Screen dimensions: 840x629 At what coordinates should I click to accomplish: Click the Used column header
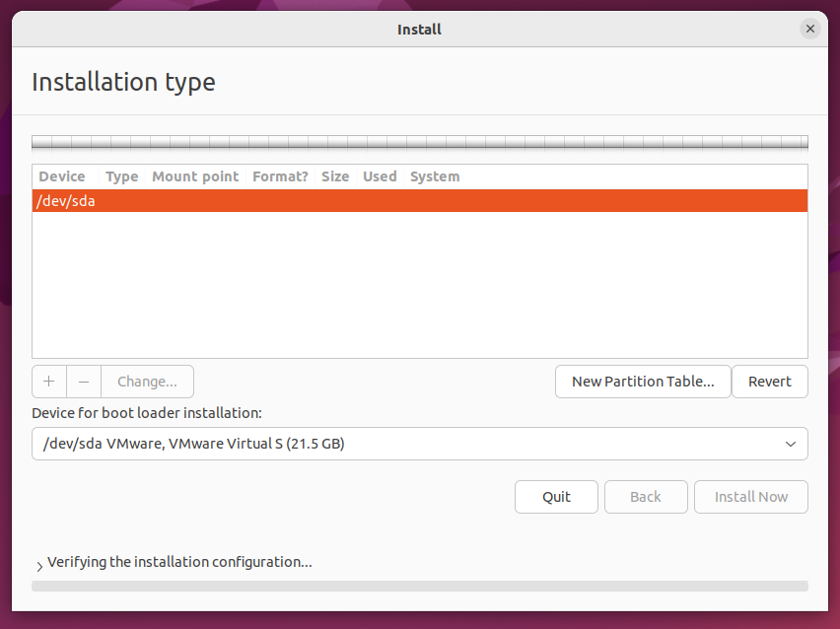pyautogui.click(x=380, y=176)
